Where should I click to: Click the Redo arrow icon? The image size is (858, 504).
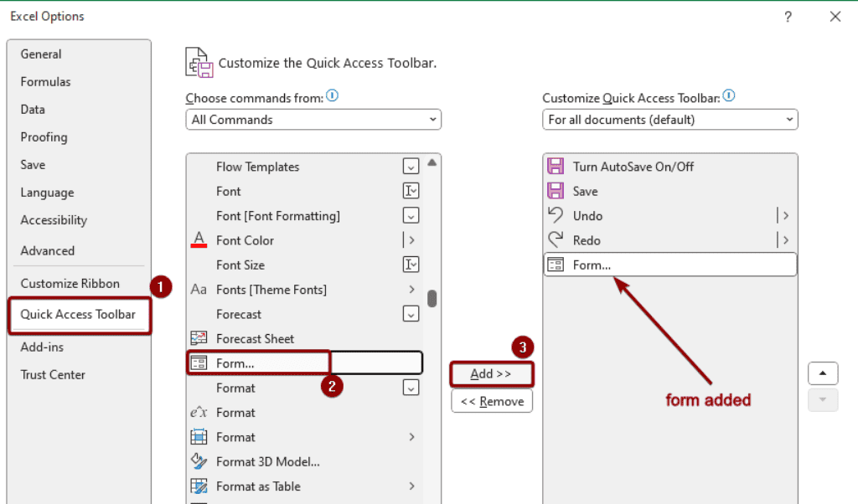[556, 239]
